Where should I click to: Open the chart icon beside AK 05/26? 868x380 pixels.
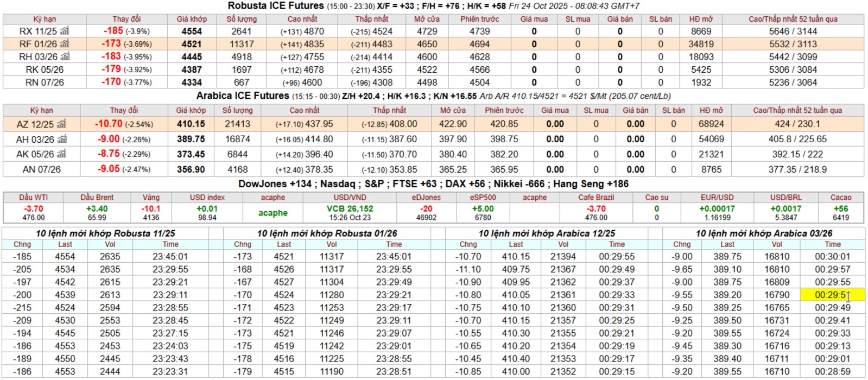[62, 154]
